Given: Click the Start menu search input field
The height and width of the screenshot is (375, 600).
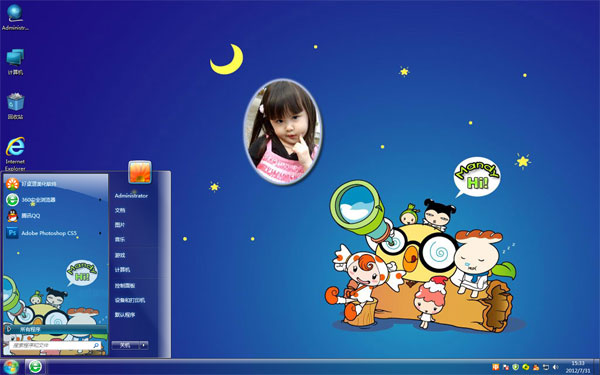Looking at the screenshot, I should click(55, 345).
